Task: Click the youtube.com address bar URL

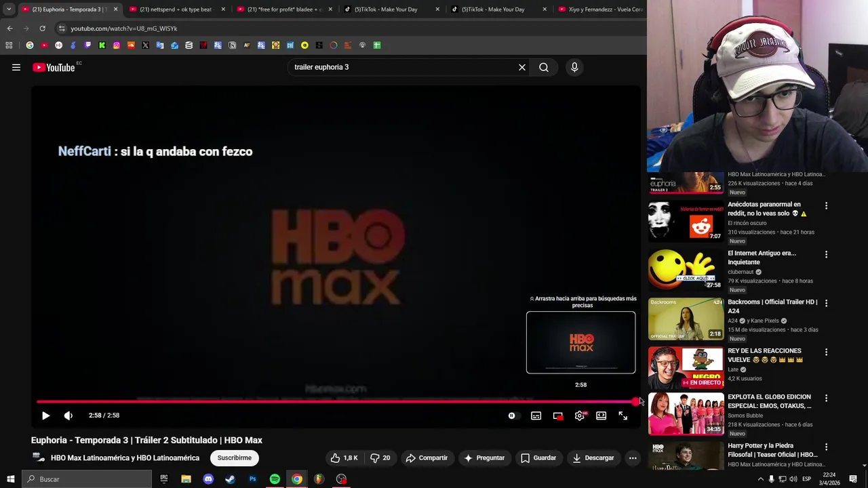Action: click(x=124, y=28)
